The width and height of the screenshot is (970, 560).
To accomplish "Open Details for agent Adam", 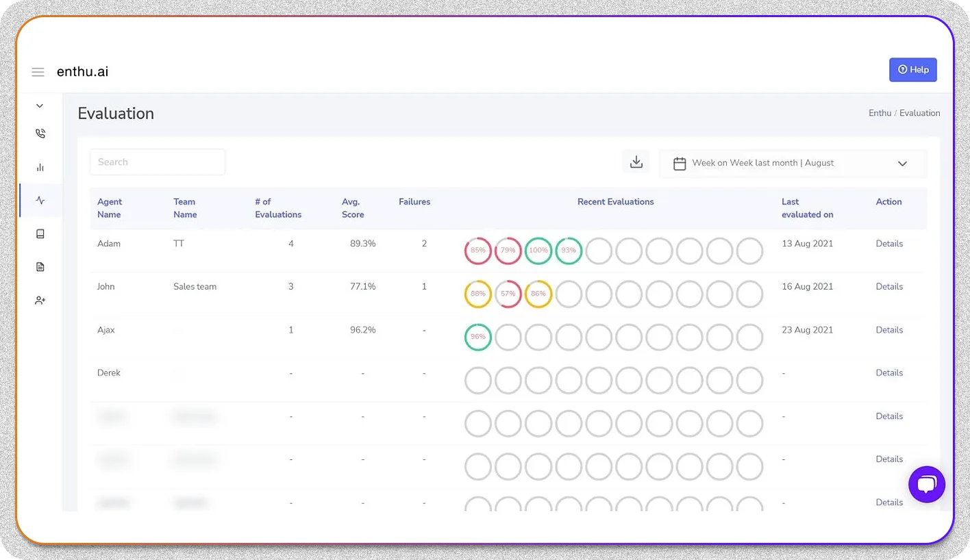I will tap(889, 244).
